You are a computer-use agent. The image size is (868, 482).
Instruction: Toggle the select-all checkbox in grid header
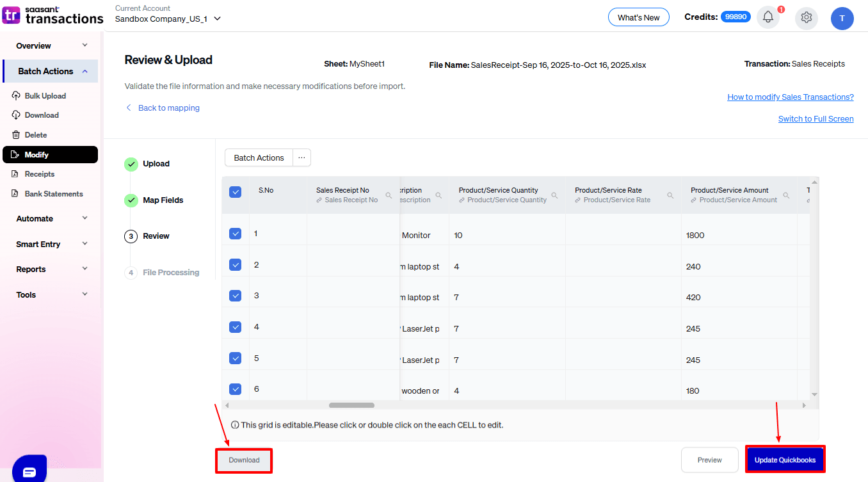point(235,192)
